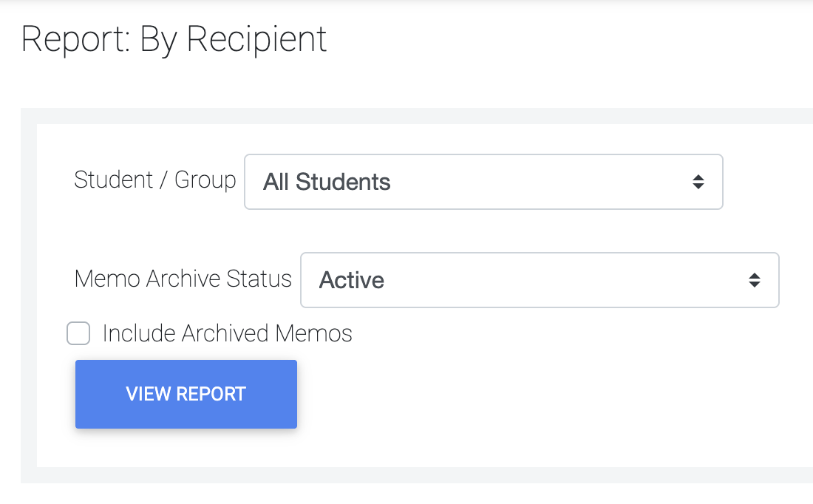The width and height of the screenshot is (813, 504).
Task: Open the Student / Group dropdown
Action: 483,182
